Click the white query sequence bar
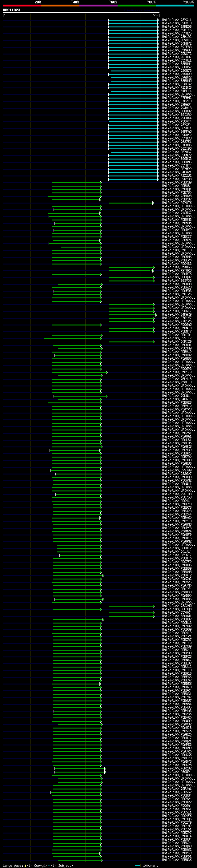 (81, 12)
